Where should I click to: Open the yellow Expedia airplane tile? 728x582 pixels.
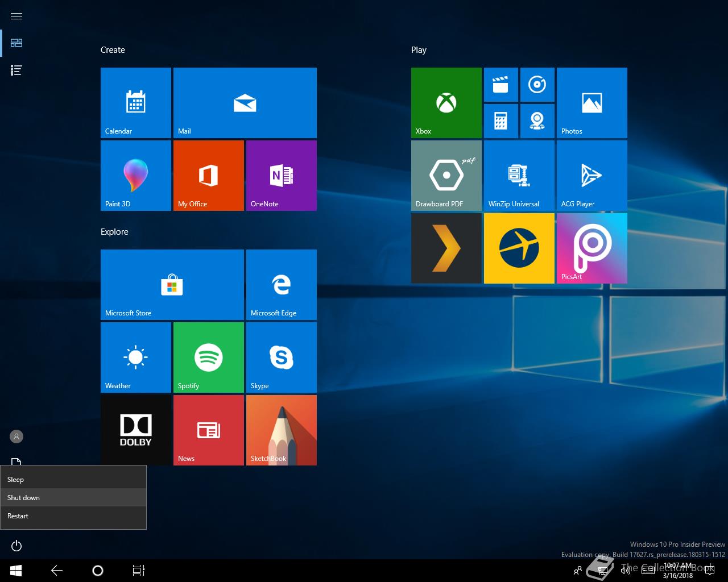pos(519,248)
